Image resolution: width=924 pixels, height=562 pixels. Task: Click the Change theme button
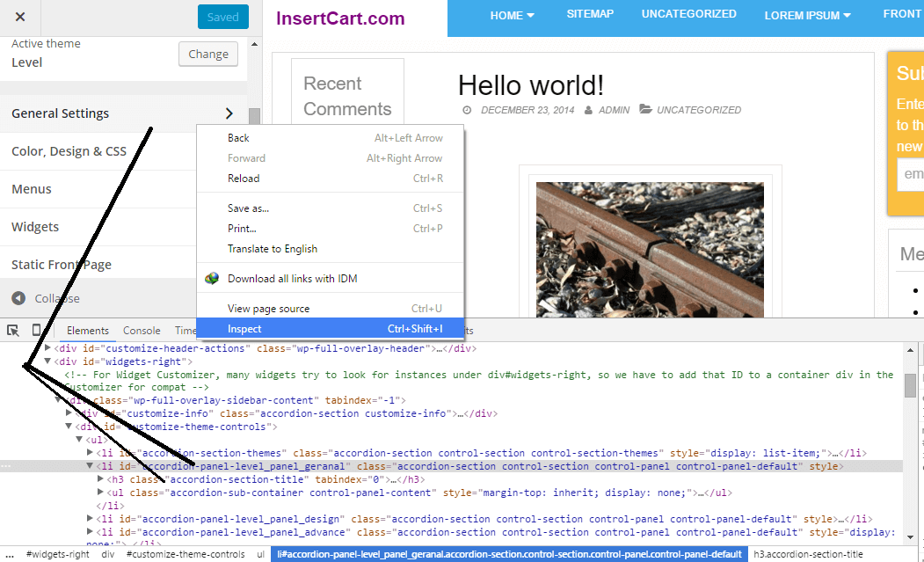coord(208,54)
